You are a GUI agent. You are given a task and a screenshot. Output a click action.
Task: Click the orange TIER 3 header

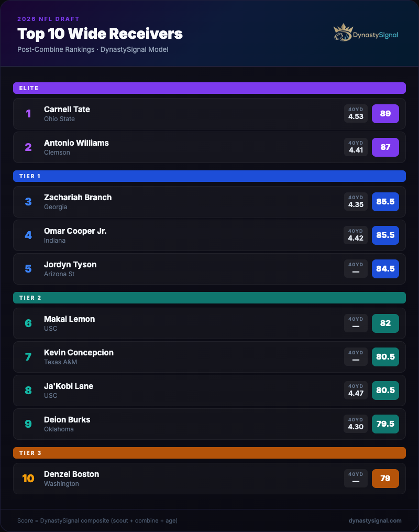[x=210, y=453]
